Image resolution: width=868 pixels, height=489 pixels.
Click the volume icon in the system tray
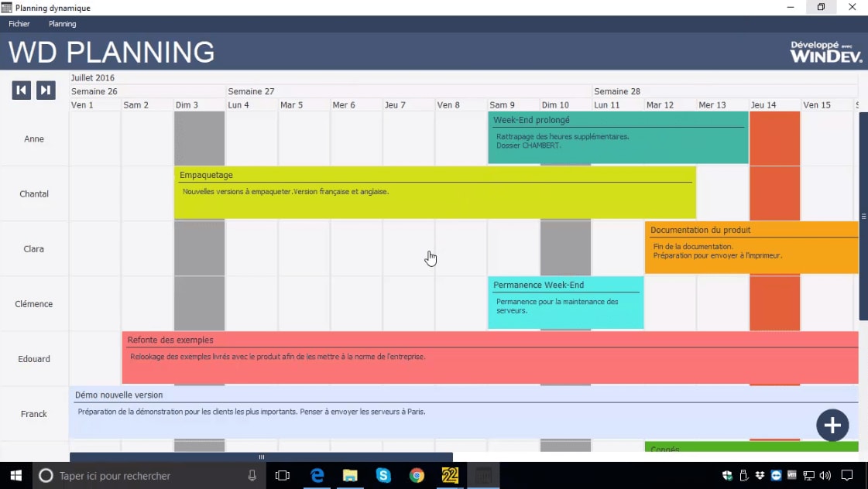click(x=824, y=475)
